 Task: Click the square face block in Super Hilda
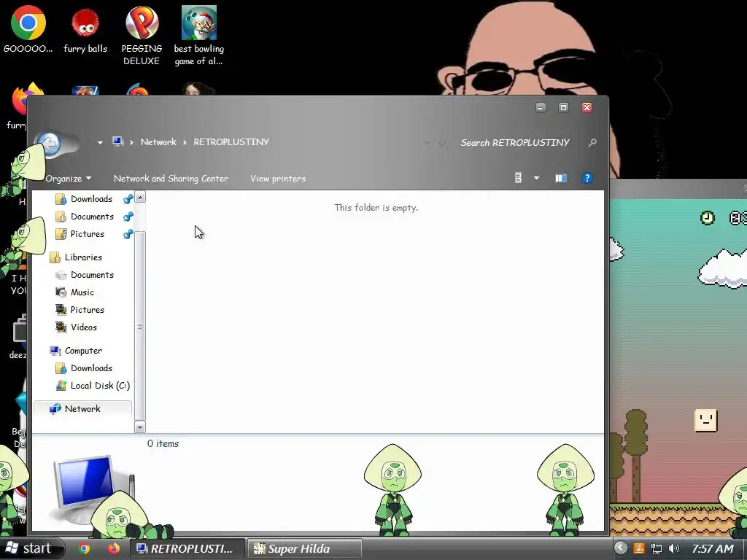[x=706, y=421]
